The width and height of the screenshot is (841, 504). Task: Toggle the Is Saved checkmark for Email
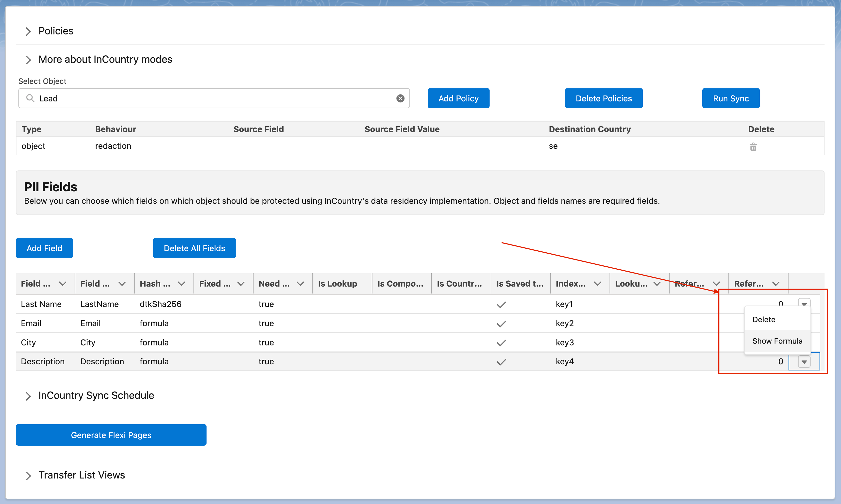501,323
